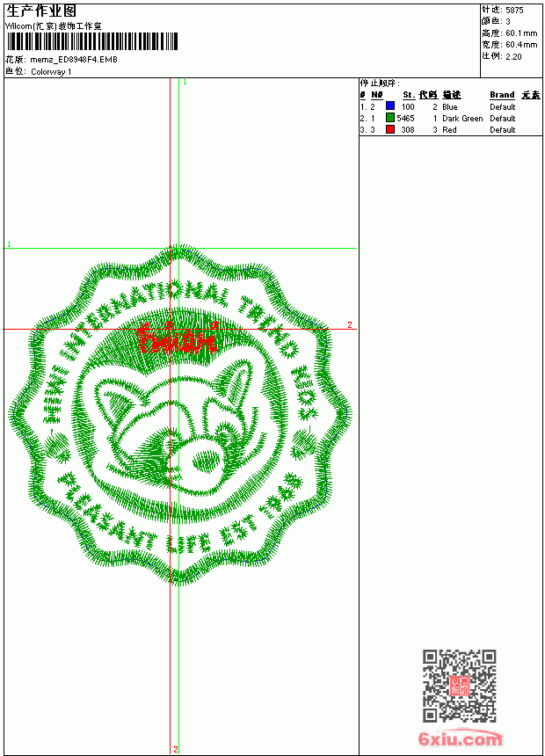545x756 pixels.
Task: Click the red guide marker 2 at bottom
Action: [x=176, y=749]
